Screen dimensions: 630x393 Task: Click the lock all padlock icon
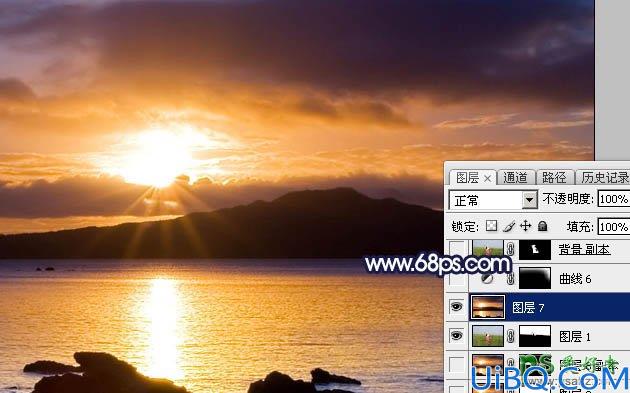[542, 226]
